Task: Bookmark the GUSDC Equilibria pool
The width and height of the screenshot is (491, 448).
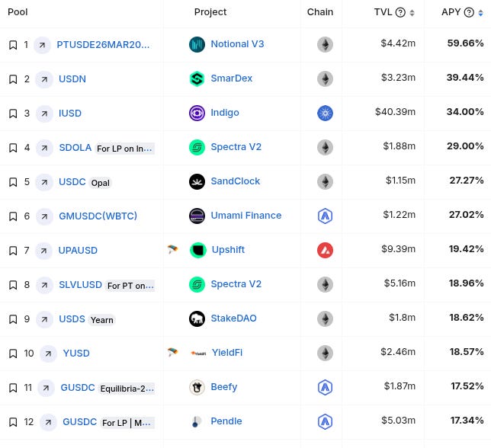Action: tap(13, 388)
